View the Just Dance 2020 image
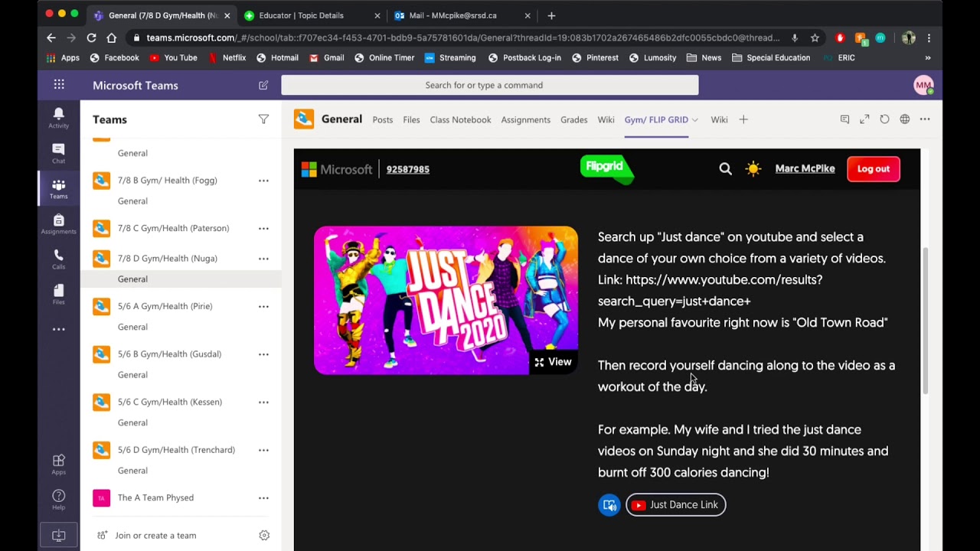 pos(553,362)
